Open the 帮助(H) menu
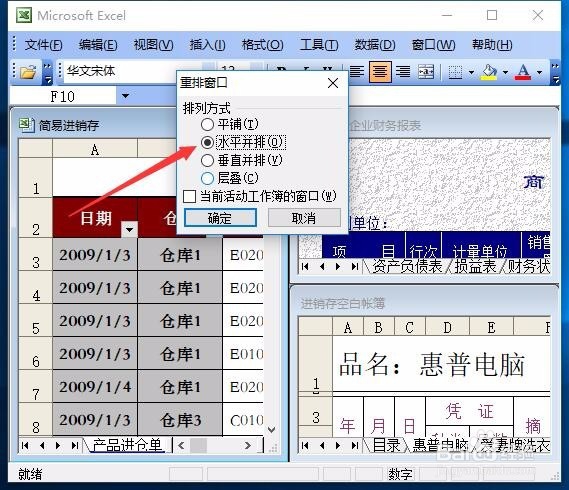 click(492, 45)
